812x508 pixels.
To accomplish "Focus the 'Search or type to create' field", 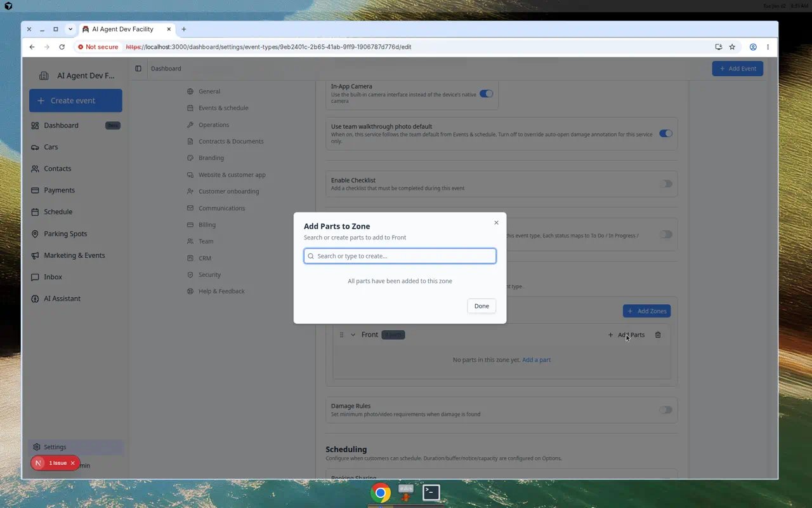I will pos(400,256).
